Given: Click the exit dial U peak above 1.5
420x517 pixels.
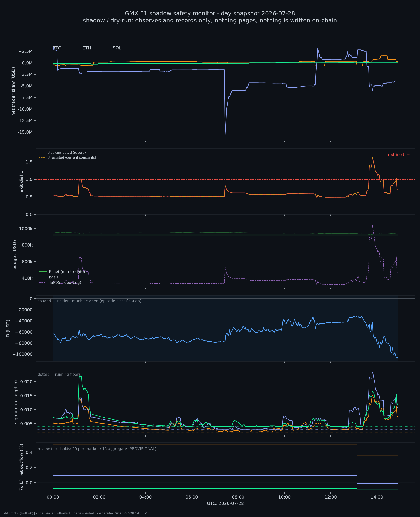Looking at the screenshot, I should coord(372,157).
